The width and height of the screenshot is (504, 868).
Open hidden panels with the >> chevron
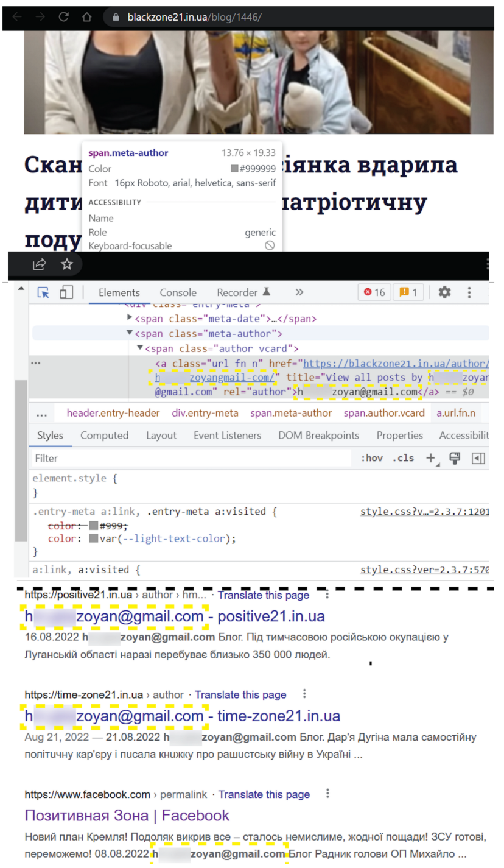(299, 292)
